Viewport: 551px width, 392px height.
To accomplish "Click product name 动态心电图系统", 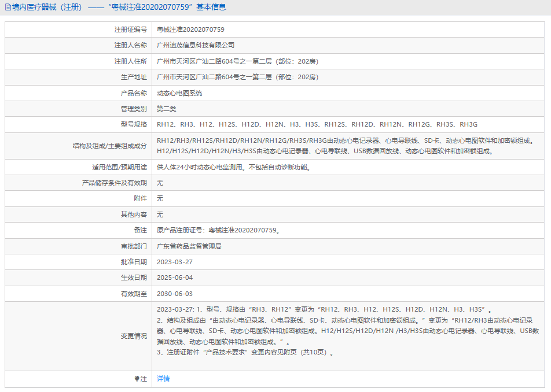I will 179,93.
